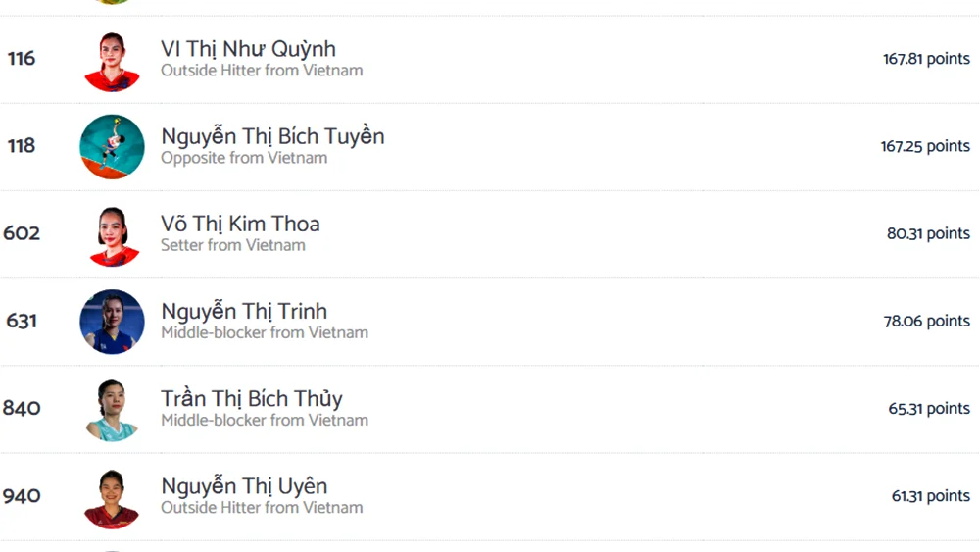Select rank number 940
980x552 pixels.
coord(22,496)
